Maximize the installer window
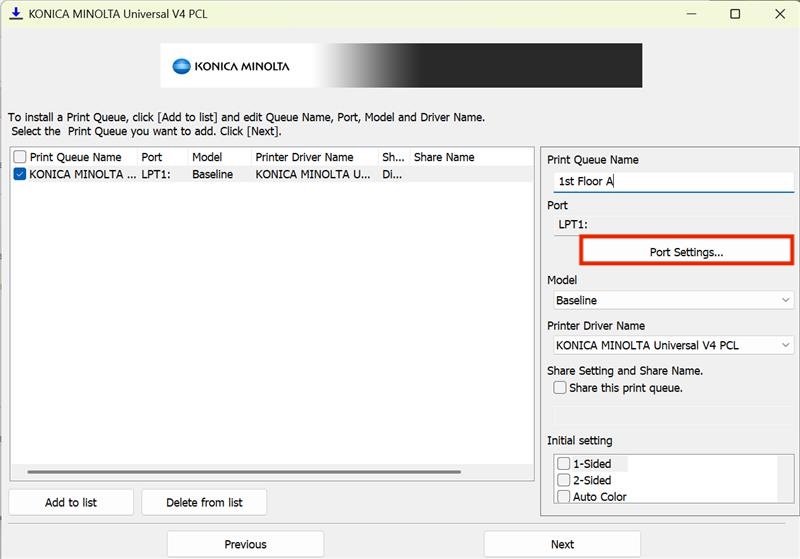 pyautogui.click(x=735, y=14)
